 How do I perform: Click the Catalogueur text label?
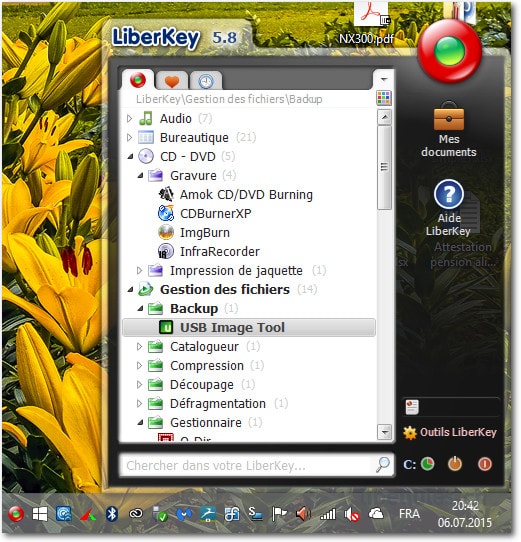[x=204, y=346]
